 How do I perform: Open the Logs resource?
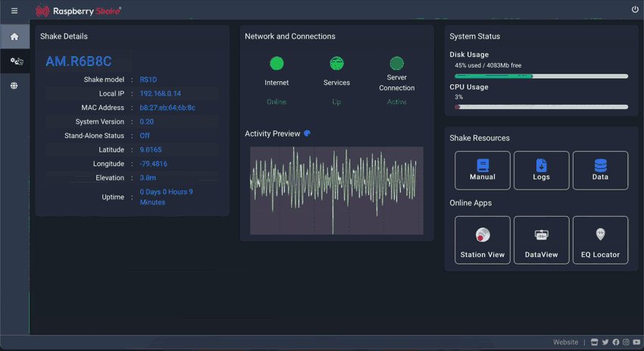[x=541, y=170]
